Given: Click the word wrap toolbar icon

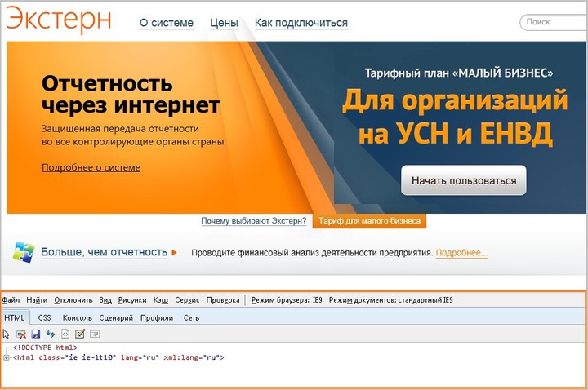Looking at the screenshot, I should coord(95,334).
